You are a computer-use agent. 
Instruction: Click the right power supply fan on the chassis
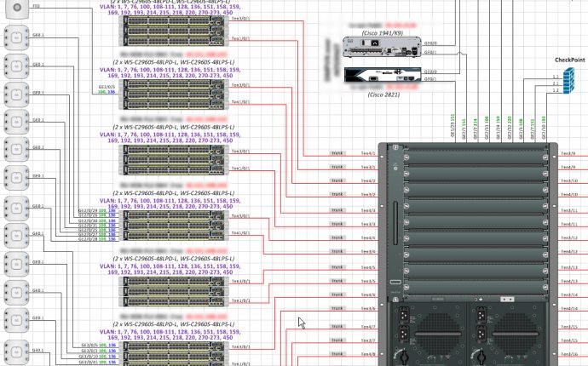[x=516, y=335]
